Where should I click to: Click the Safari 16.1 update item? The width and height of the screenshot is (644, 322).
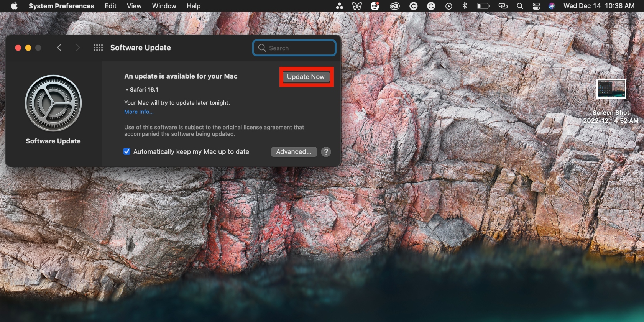coord(144,90)
